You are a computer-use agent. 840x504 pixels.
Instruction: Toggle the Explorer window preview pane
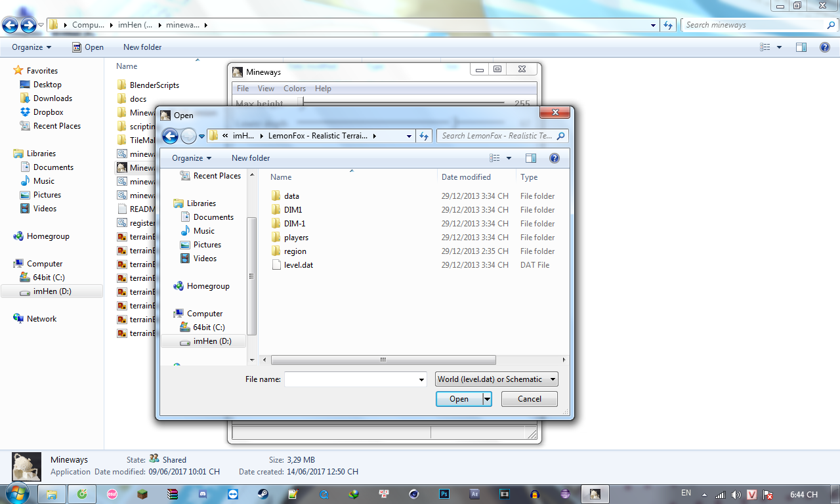(801, 47)
